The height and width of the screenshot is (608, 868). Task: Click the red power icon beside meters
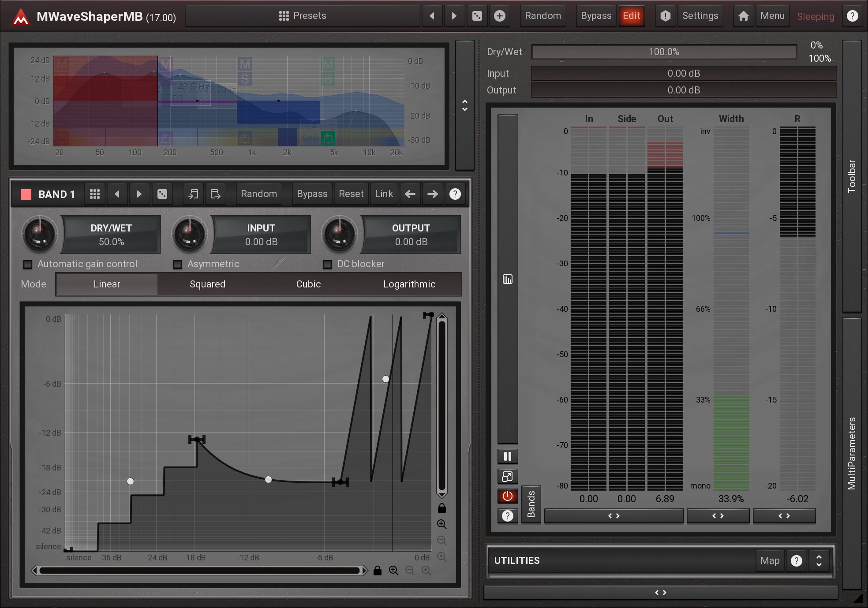point(508,496)
